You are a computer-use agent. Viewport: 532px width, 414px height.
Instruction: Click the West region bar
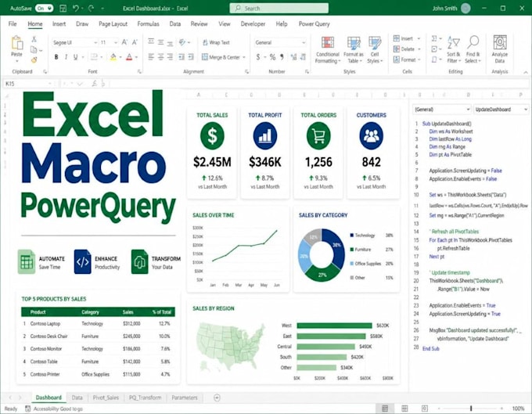pyautogui.click(x=334, y=326)
